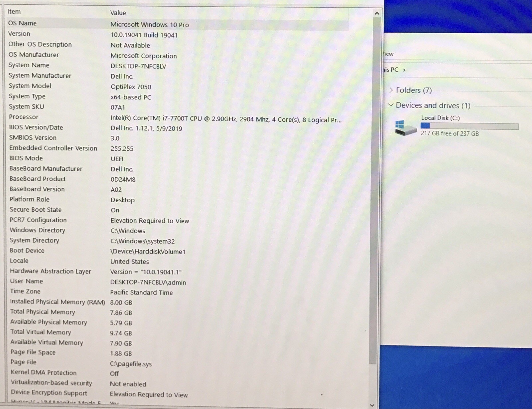This screenshot has height=409, width=532.
Task: Click This PC in the address bar
Action: pos(390,70)
